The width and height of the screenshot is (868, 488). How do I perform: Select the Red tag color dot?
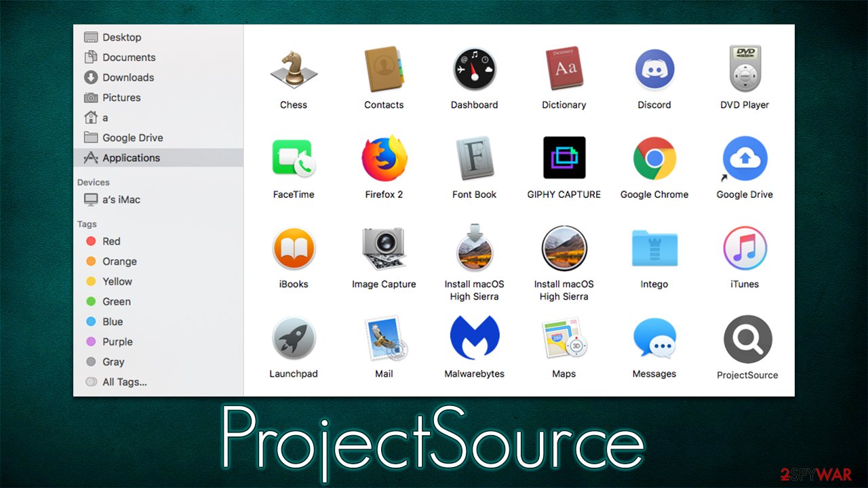pos(92,241)
